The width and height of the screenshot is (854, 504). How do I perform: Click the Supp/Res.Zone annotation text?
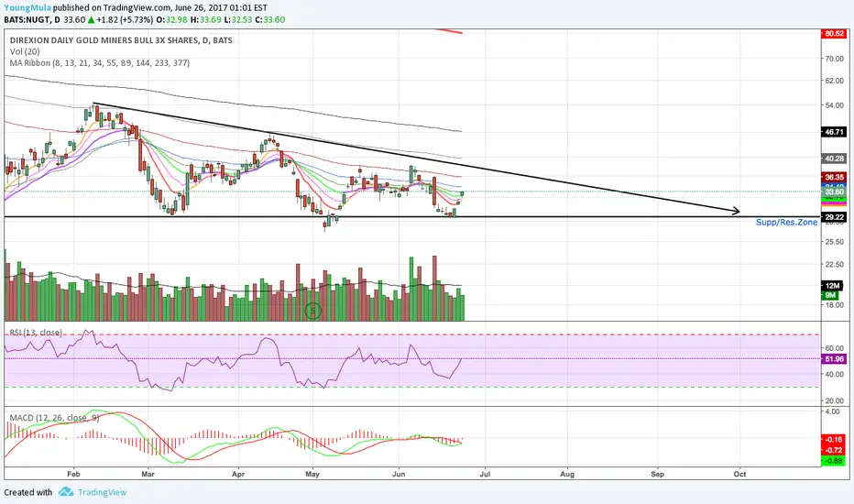pos(786,223)
